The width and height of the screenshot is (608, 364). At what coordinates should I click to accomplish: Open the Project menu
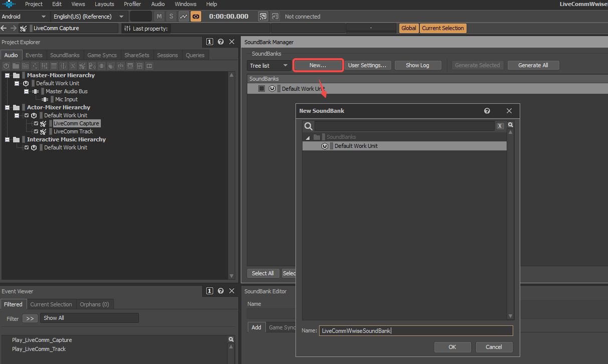pyautogui.click(x=34, y=4)
